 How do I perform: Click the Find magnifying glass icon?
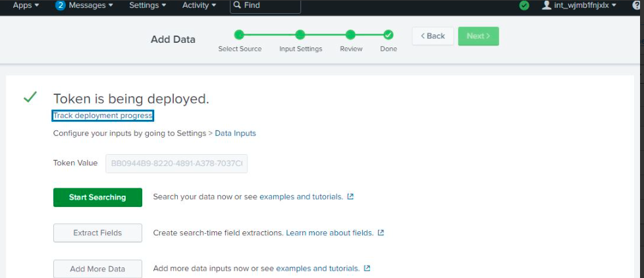click(x=237, y=5)
